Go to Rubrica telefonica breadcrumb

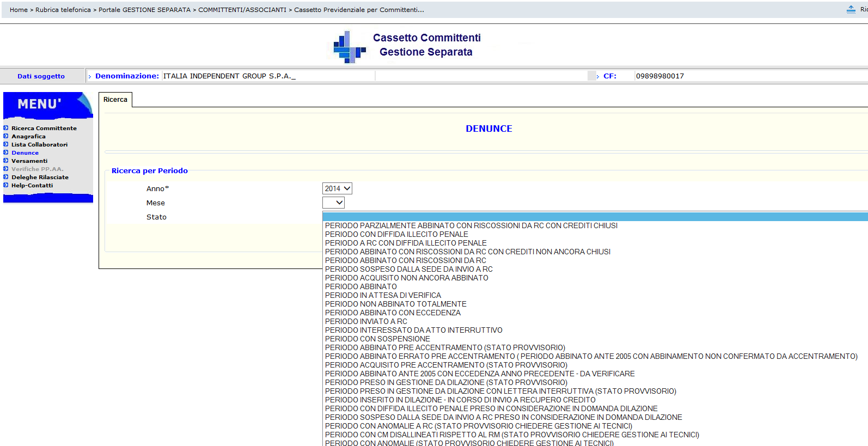[x=63, y=10]
